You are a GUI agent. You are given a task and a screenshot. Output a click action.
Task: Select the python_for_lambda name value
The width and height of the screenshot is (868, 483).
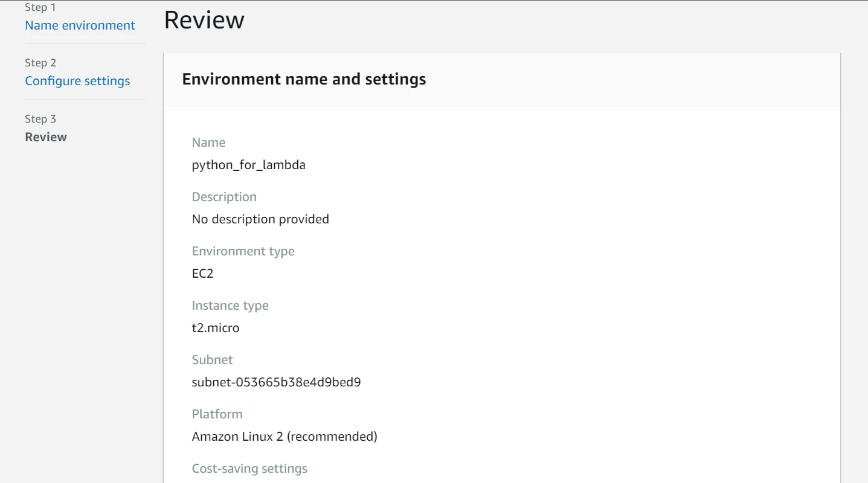pyautogui.click(x=248, y=165)
